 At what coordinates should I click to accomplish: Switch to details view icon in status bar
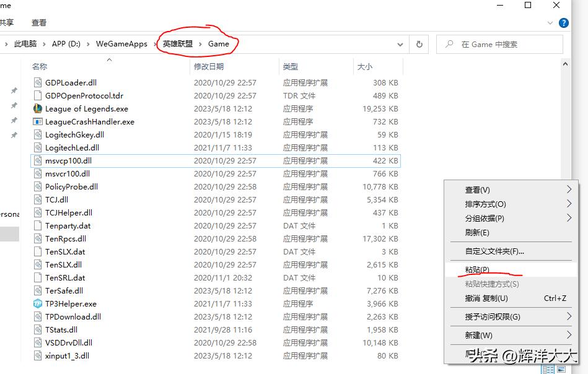(x=548, y=370)
